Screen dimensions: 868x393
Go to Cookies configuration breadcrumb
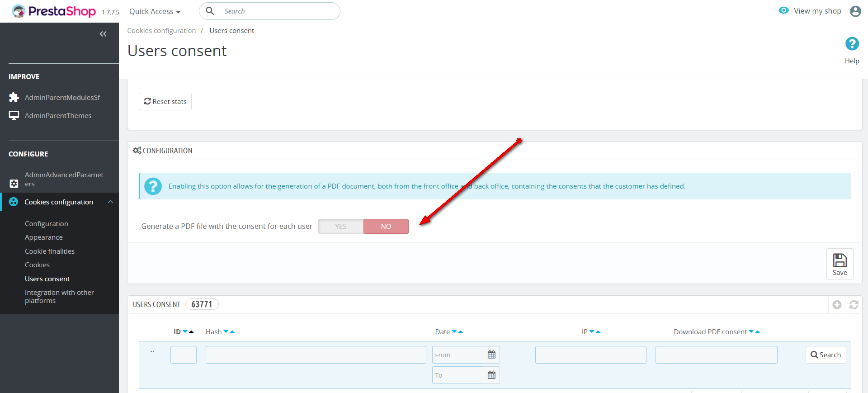pyautogui.click(x=161, y=30)
